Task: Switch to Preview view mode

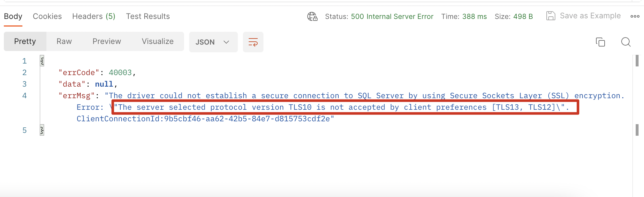Action: tap(107, 41)
